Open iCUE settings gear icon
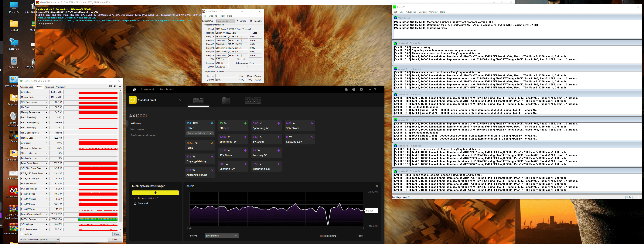644x244 pixels. coord(361,89)
